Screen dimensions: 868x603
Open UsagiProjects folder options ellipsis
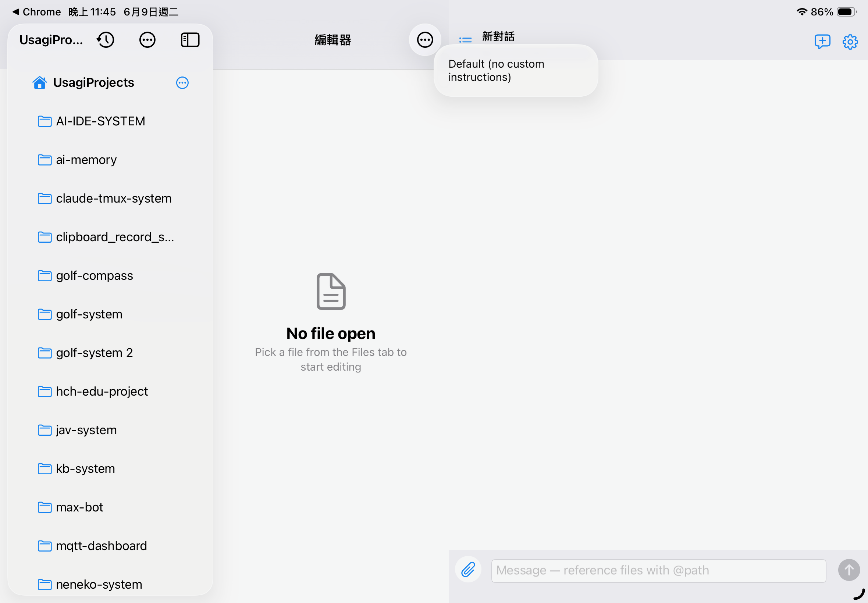pos(182,83)
